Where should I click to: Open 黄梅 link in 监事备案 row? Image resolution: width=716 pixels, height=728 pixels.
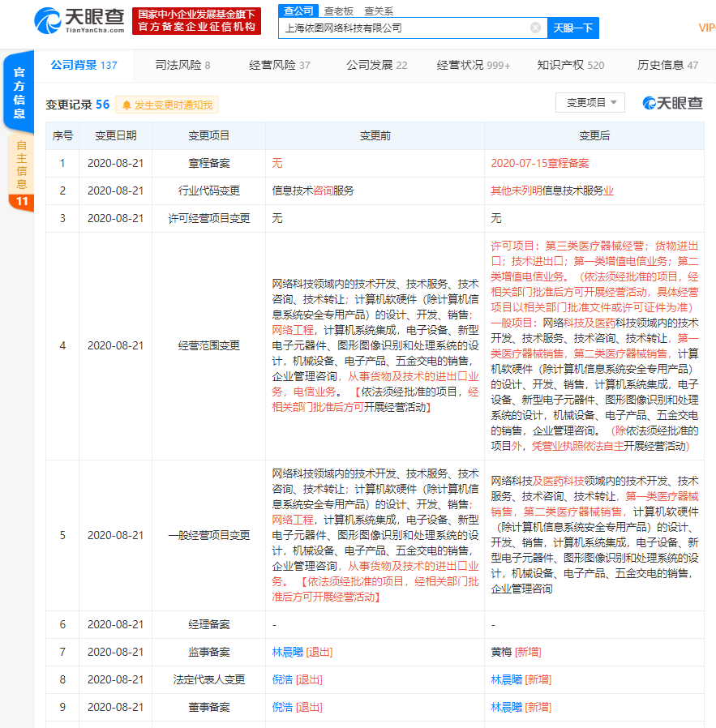pos(500,652)
